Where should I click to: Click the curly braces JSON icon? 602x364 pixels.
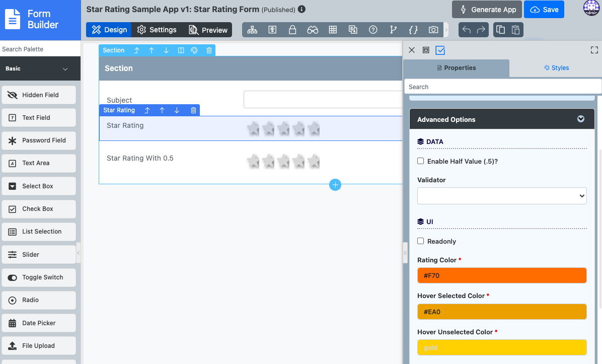[x=413, y=30]
